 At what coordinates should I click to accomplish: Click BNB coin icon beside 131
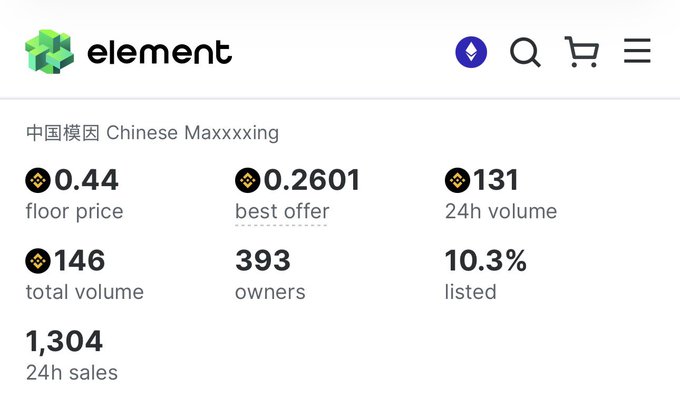[x=458, y=180]
